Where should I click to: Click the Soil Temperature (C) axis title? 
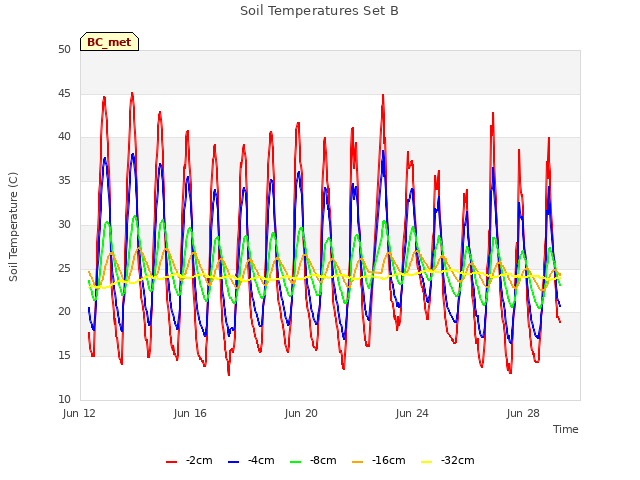(x=13, y=227)
